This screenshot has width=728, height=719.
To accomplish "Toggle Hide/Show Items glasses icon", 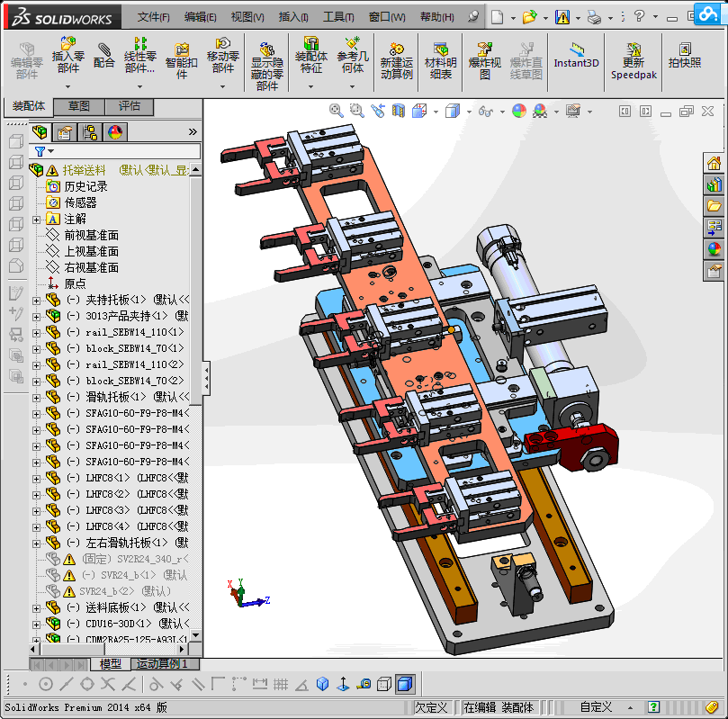I will 486,111.
